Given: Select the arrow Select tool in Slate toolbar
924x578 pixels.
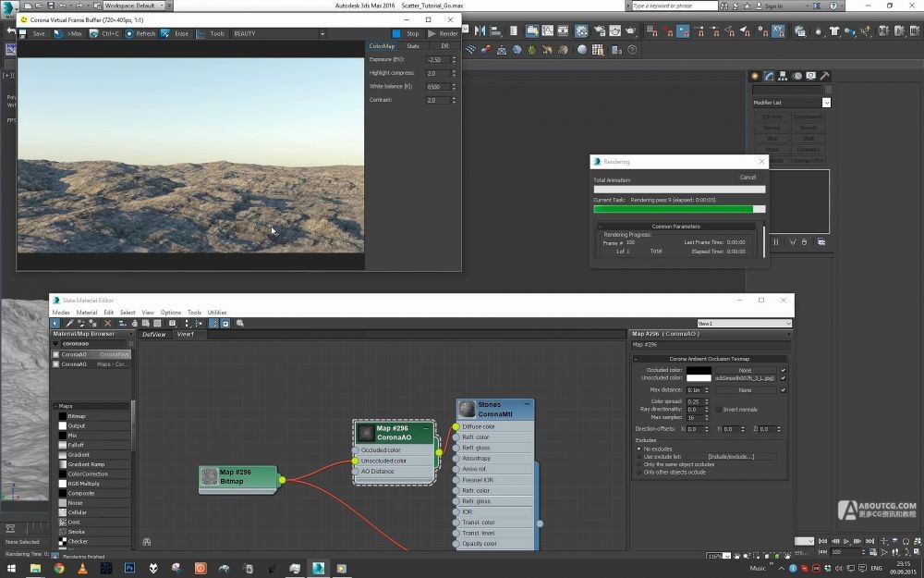Looking at the screenshot, I should point(55,323).
